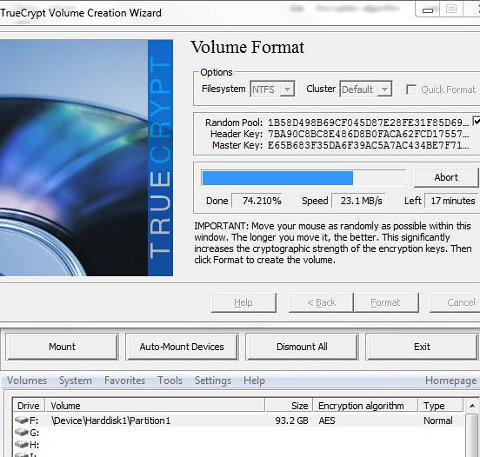Open the Cluster Default dropdown
The width and height of the screenshot is (480, 457).
[x=365, y=89]
